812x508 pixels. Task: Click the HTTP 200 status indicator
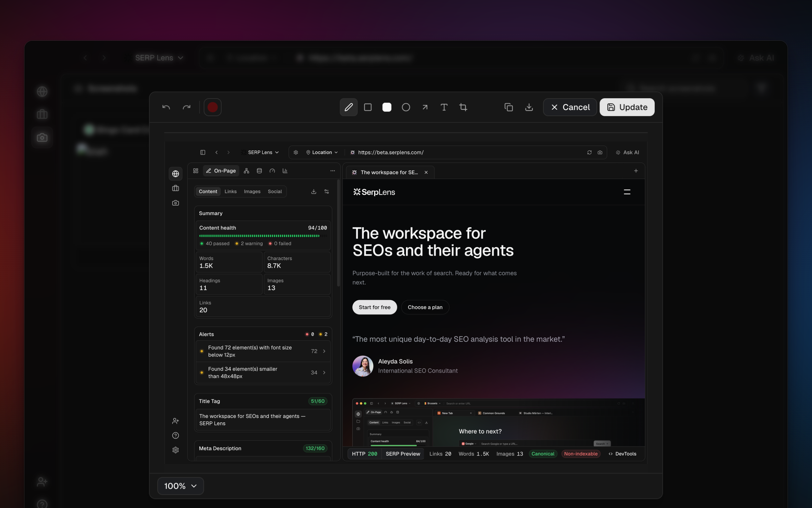[364, 454]
